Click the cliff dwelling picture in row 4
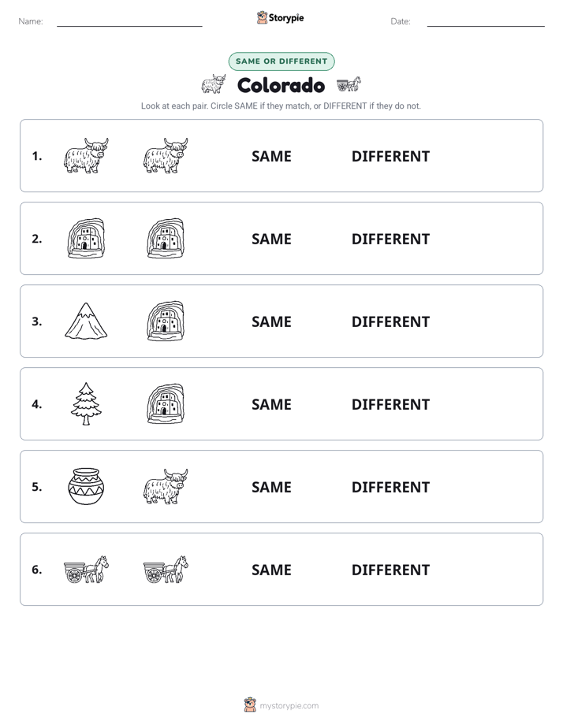Screen dimensions: 563x728 pos(166,404)
